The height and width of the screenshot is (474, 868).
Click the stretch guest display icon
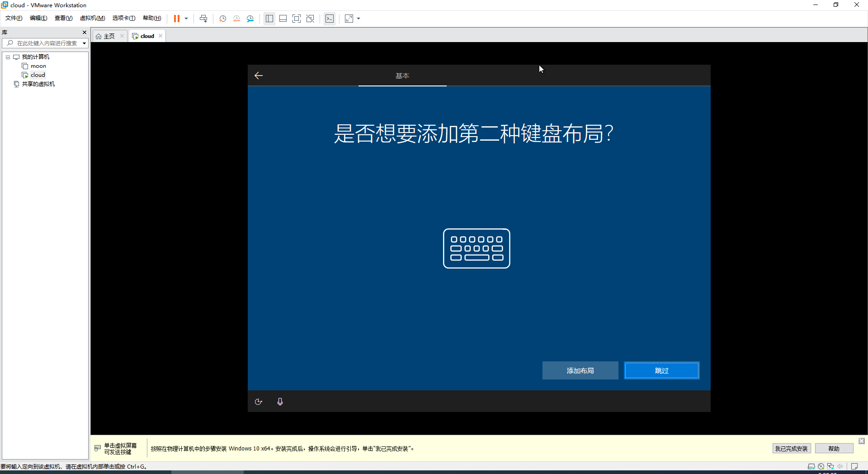pyautogui.click(x=349, y=19)
